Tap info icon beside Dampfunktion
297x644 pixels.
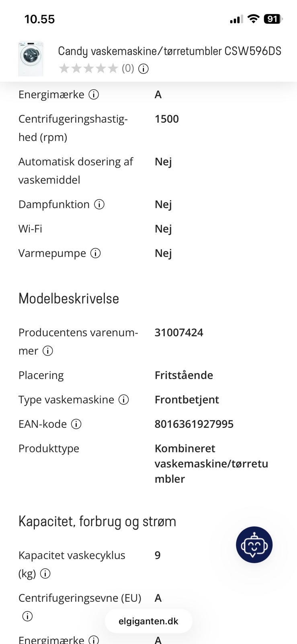(99, 204)
